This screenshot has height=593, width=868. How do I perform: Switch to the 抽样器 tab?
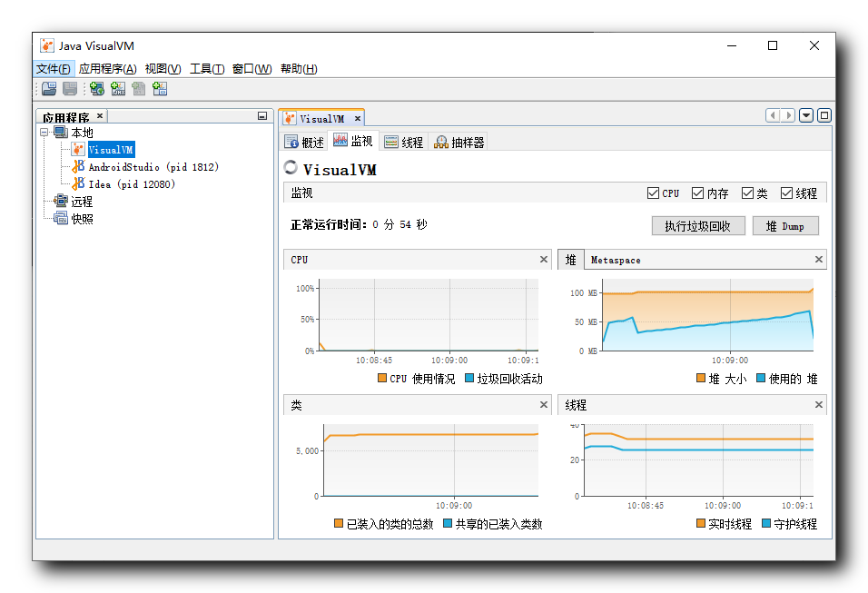coord(459,142)
